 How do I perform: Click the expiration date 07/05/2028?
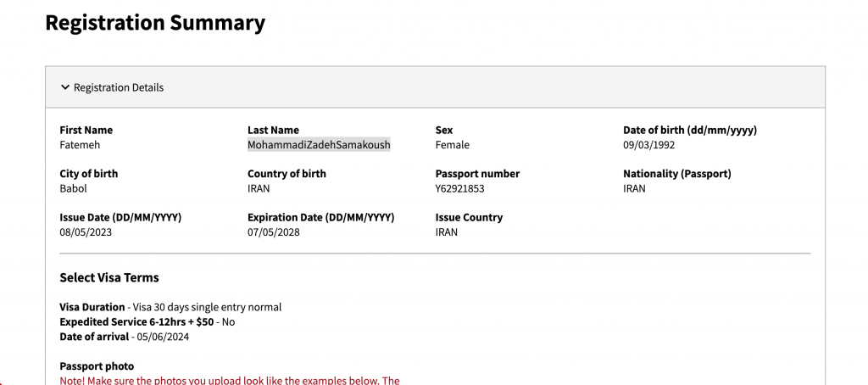[x=274, y=232]
